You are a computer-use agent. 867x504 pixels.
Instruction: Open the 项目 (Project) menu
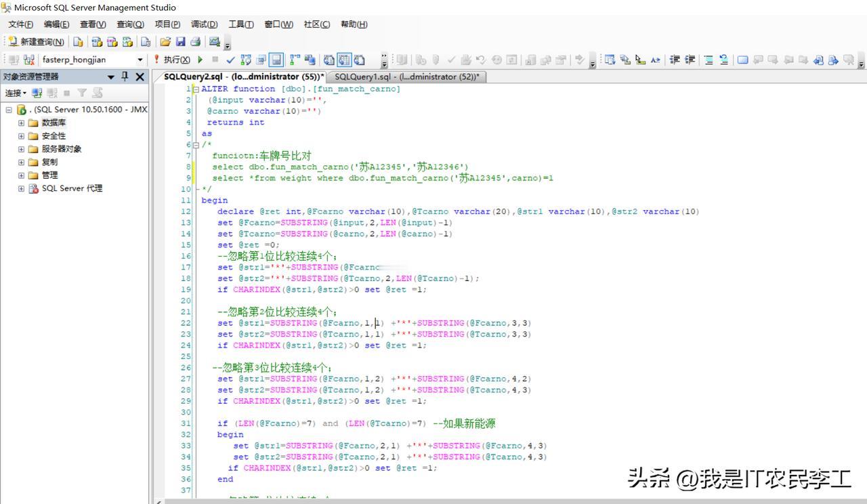point(167,24)
